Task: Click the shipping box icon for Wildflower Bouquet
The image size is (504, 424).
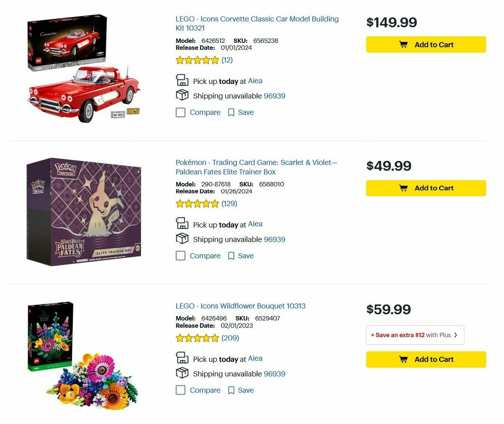Action: (182, 373)
